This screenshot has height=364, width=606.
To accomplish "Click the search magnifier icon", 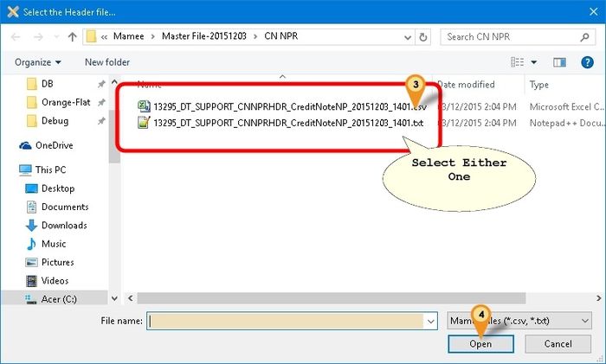I will click(587, 37).
